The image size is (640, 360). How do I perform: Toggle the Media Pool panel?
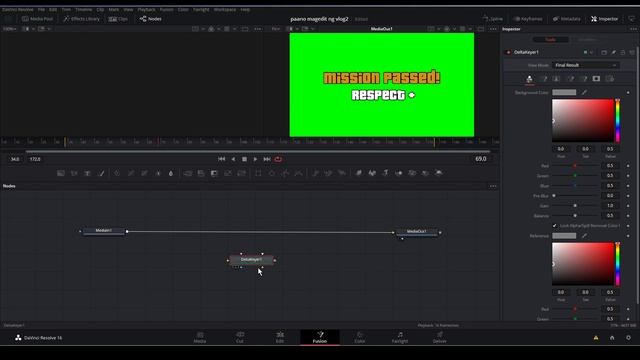[38, 19]
